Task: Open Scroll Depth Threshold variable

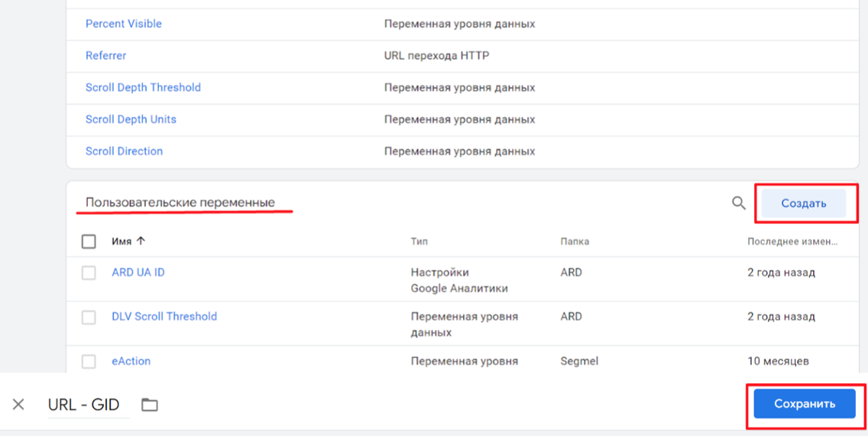Action: 143,87
